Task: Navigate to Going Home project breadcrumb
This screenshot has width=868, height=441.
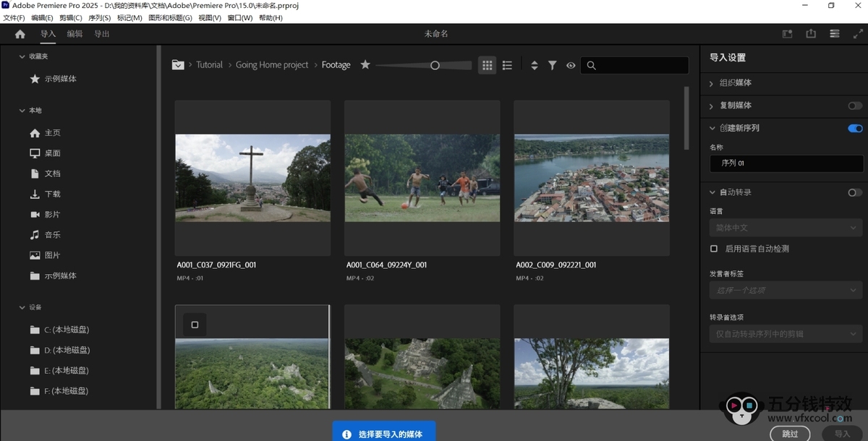Action: point(272,65)
